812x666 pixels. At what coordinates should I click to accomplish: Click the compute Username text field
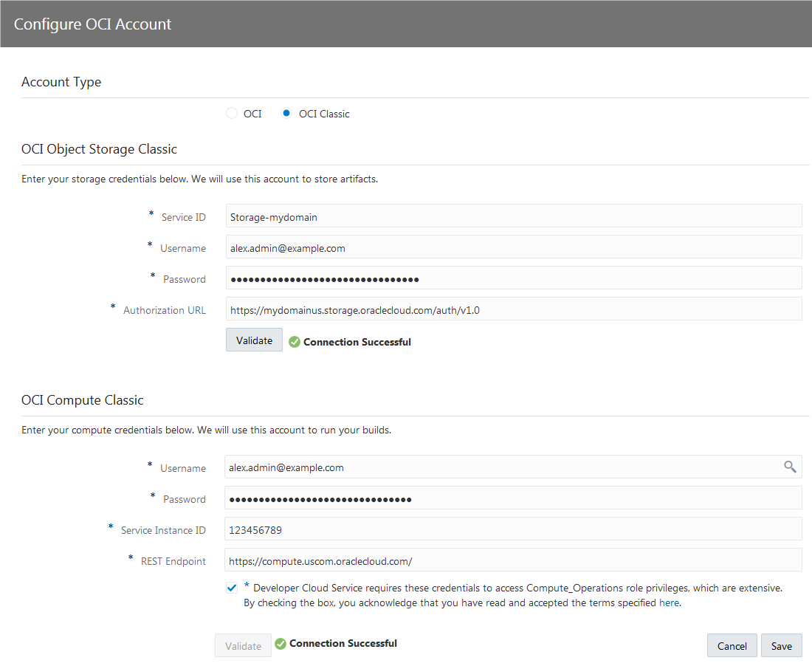coord(502,467)
